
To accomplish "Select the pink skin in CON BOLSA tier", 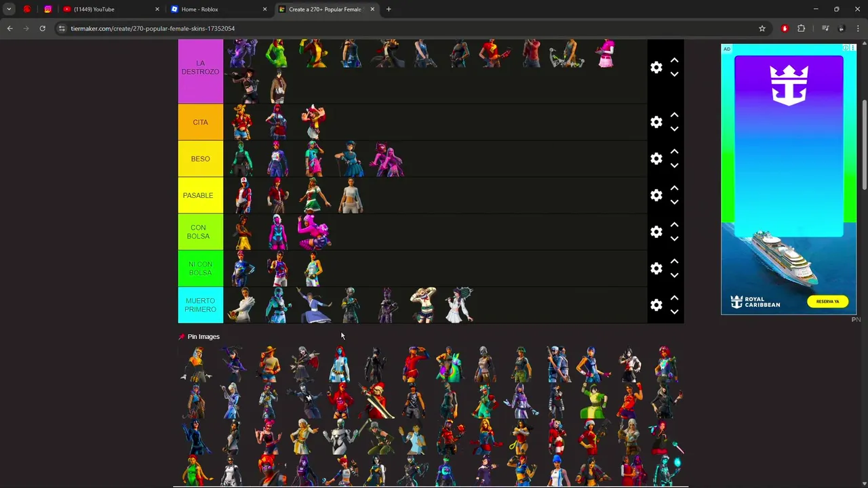I will (x=313, y=232).
